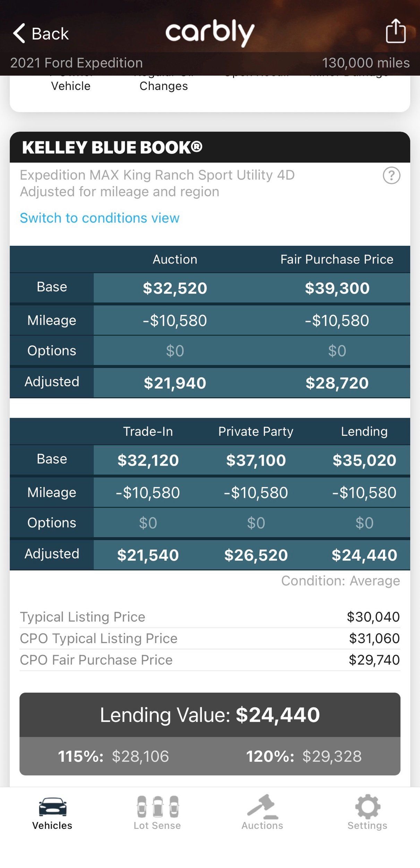Image resolution: width=420 pixels, height=868 pixels.
Task: Select the 120% lending value $29,328
Action: tap(304, 756)
